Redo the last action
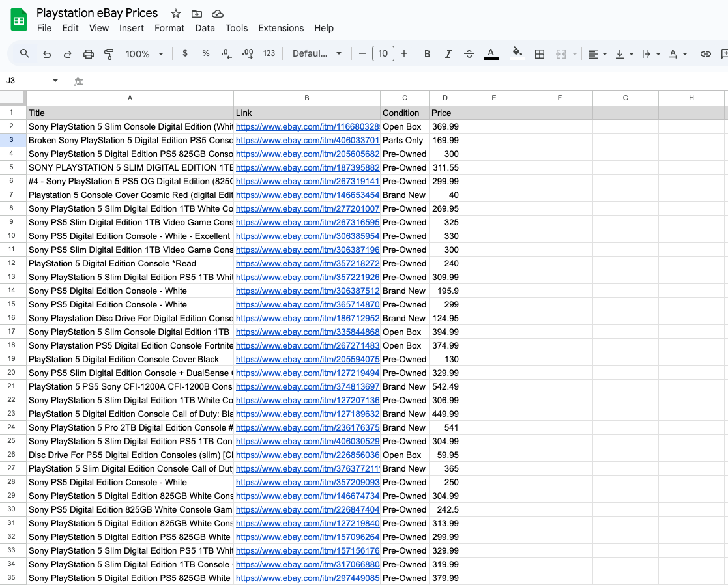 pyautogui.click(x=67, y=54)
